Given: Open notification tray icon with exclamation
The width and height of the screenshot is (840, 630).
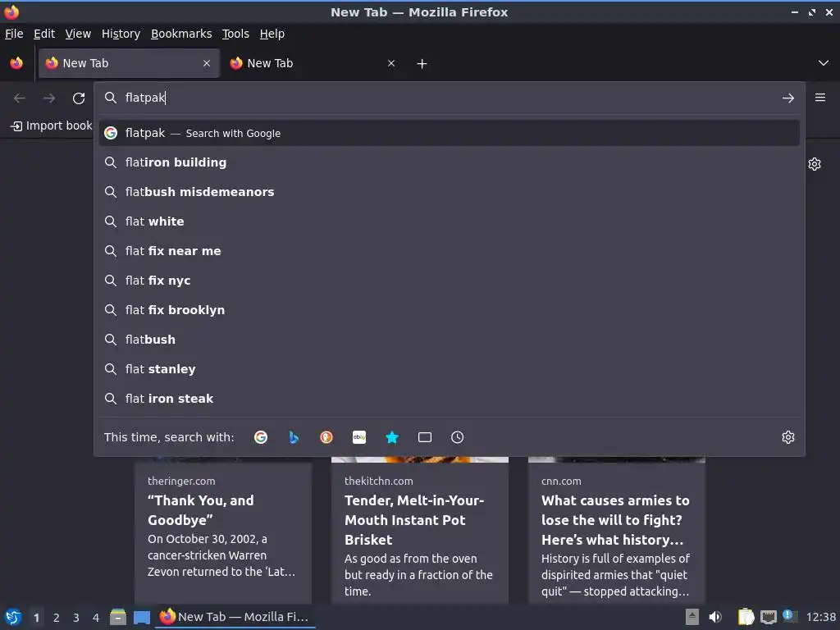Looking at the screenshot, I should 790,616.
